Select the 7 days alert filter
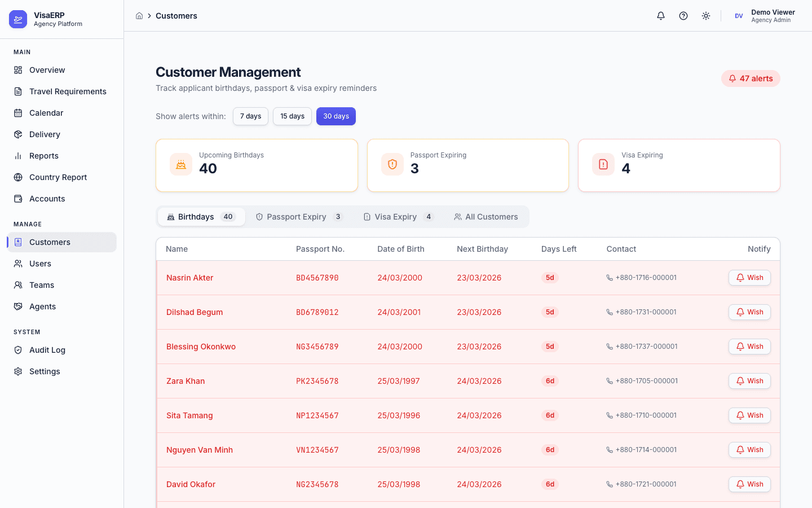 [x=250, y=116]
